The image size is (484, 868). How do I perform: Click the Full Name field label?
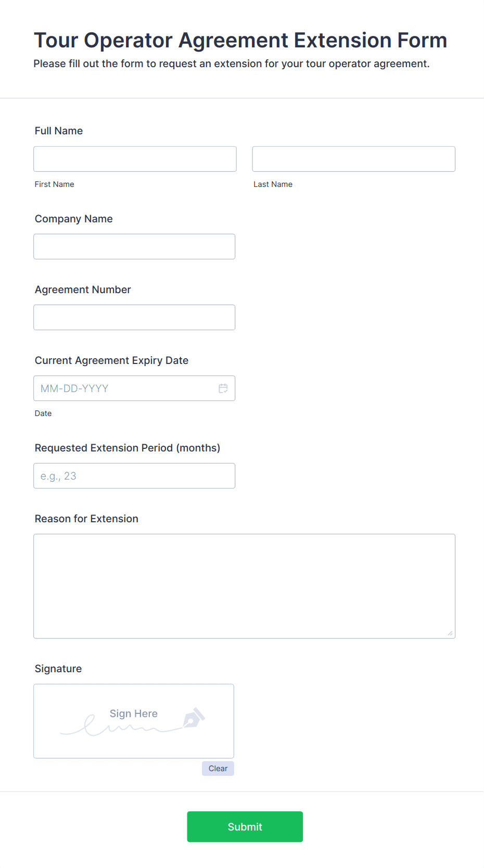(58, 131)
